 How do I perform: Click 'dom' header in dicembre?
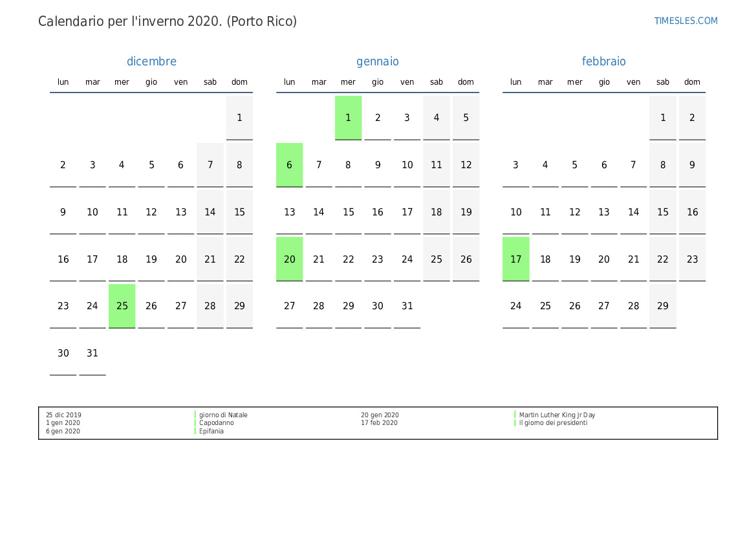239,82
